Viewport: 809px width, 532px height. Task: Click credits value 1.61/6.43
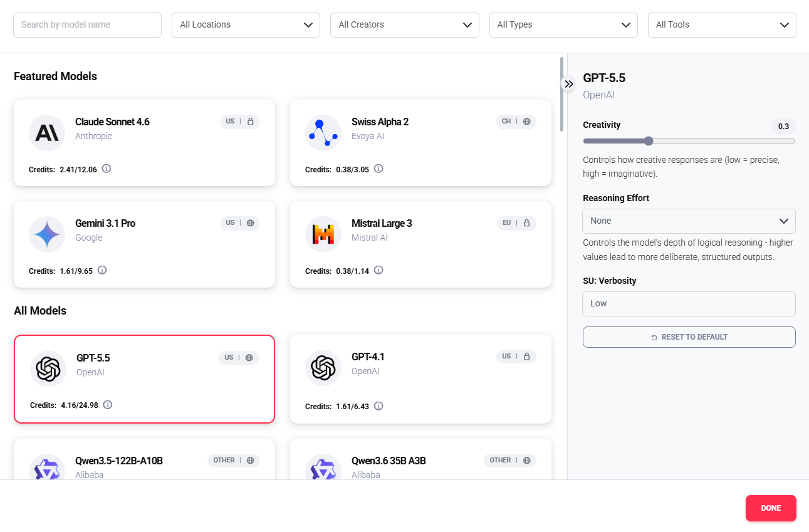pos(352,407)
